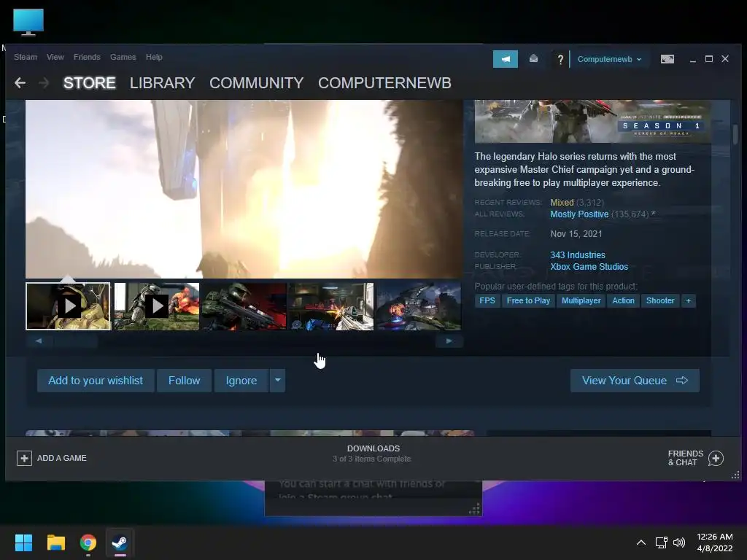Open the Help menu
Screen dimensions: 747x560
pyautogui.click(x=154, y=57)
